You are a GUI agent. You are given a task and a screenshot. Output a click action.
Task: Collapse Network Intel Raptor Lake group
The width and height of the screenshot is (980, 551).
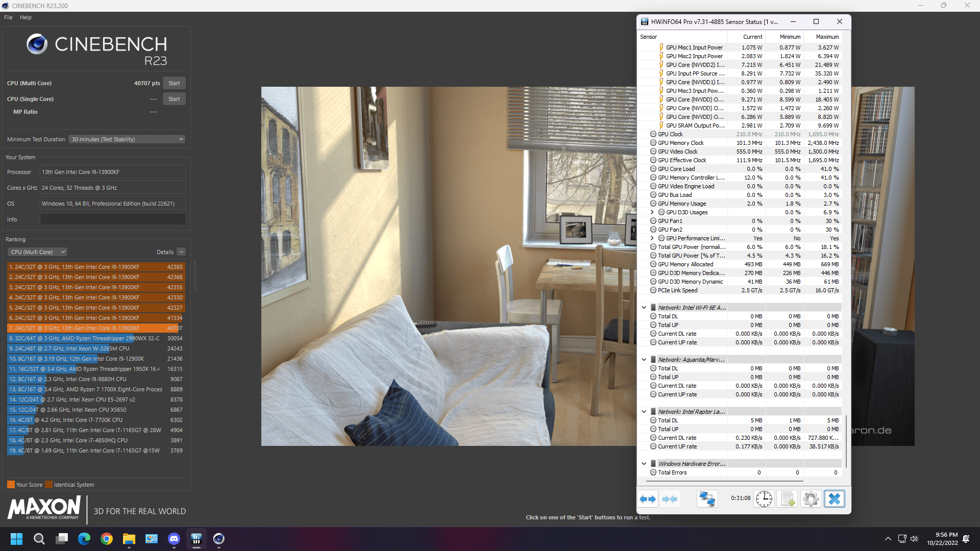coord(644,412)
